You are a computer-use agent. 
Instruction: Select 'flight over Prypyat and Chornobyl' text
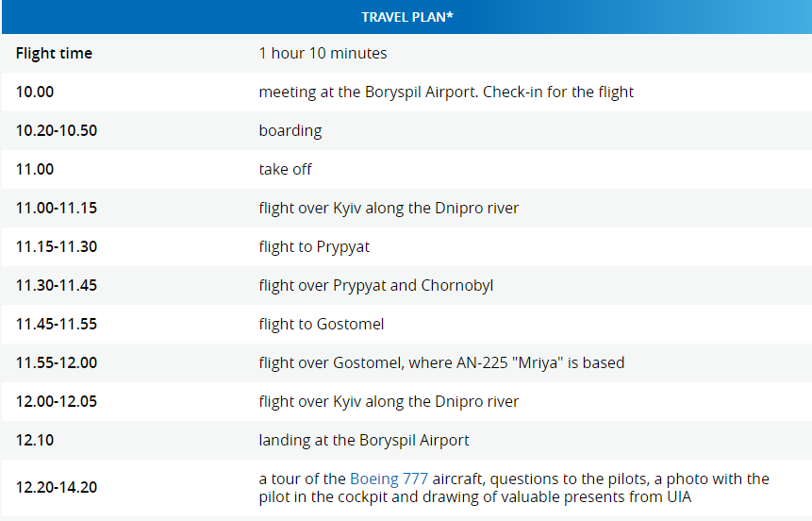point(375,286)
